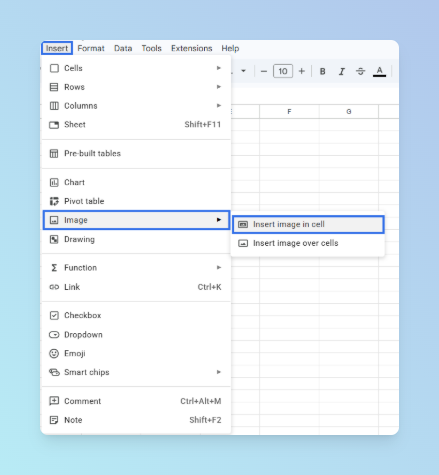Select the Shift+F2 shortcut beside Note

tap(205, 420)
